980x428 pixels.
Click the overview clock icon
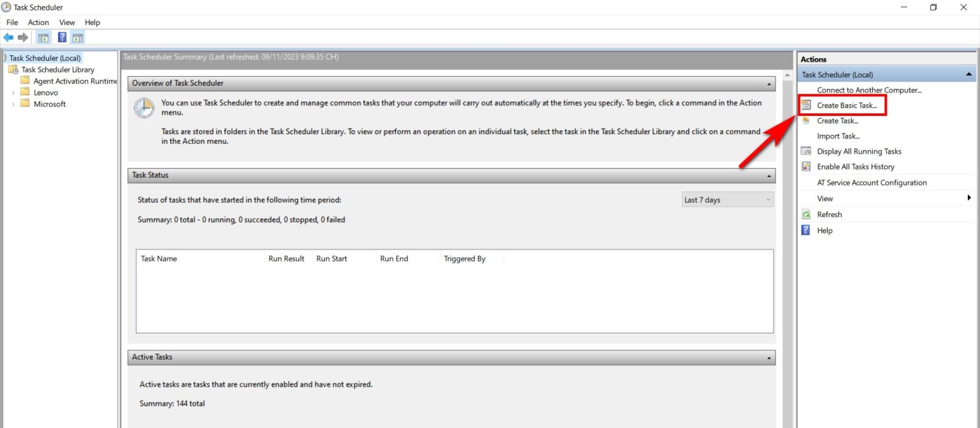pos(144,108)
